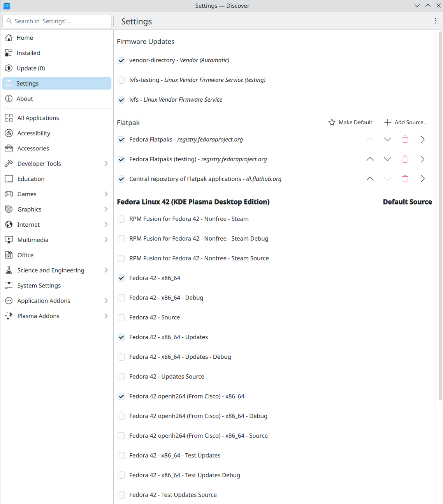Enable Fedora 42 - Updates Source repository

point(121,377)
